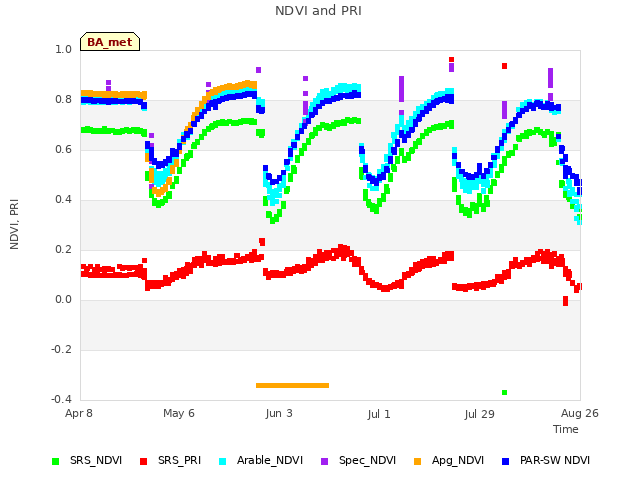Click the lone green outlier point near -0.37
The height and width of the screenshot is (480, 640).
pos(504,393)
